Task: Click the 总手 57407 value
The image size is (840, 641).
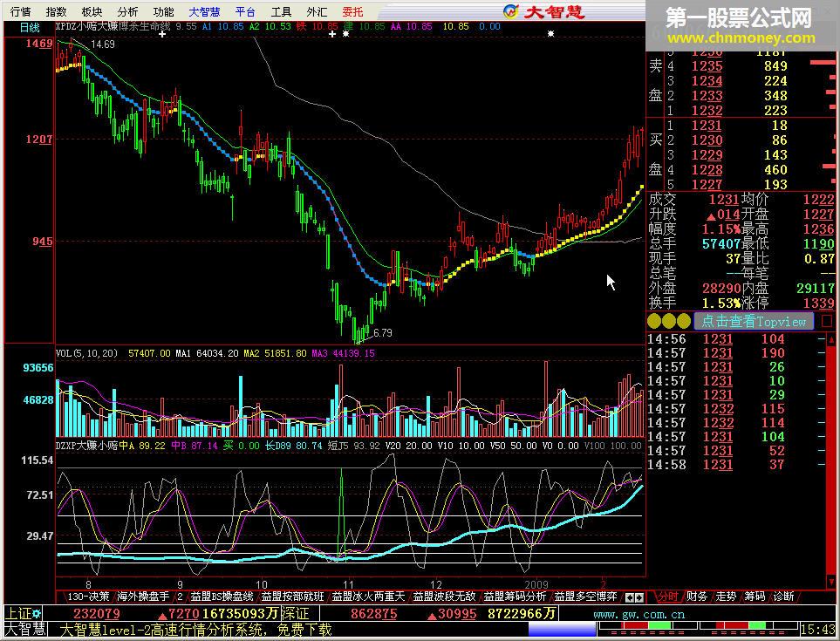Action: [721, 244]
